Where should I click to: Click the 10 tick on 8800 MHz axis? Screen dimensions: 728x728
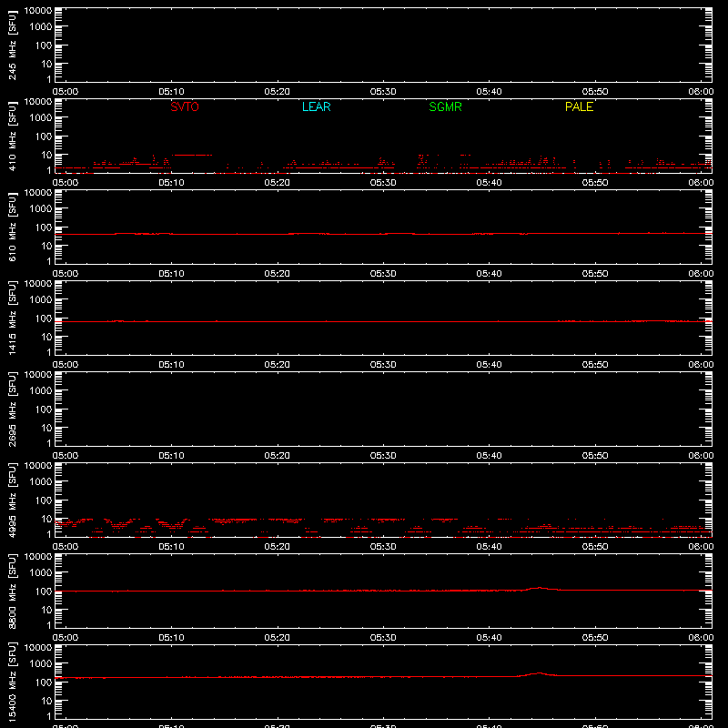pos(46,610)
